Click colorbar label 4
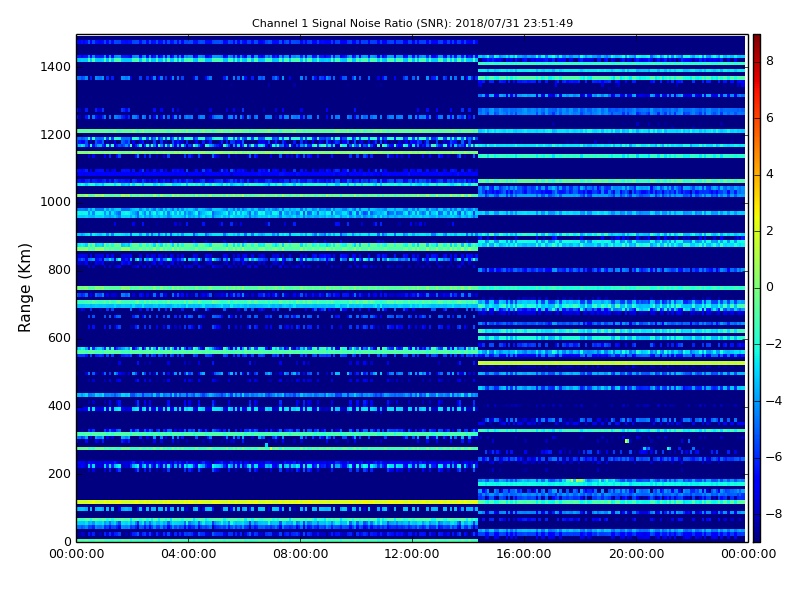The image size is (800, 600). (x=770, y=174)
